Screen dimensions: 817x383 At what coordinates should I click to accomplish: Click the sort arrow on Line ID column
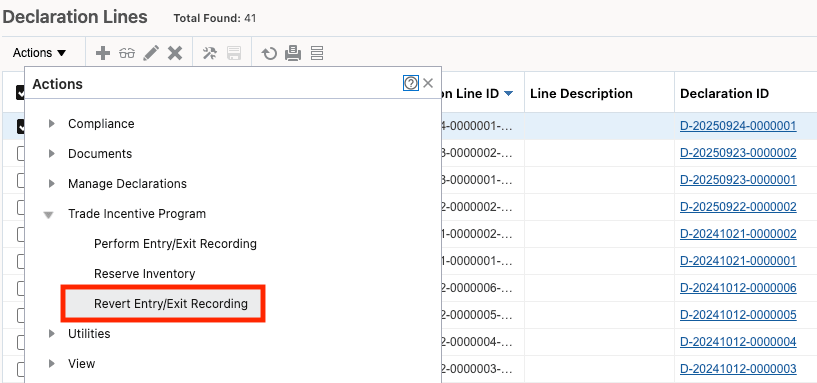[x=509, y=94]
